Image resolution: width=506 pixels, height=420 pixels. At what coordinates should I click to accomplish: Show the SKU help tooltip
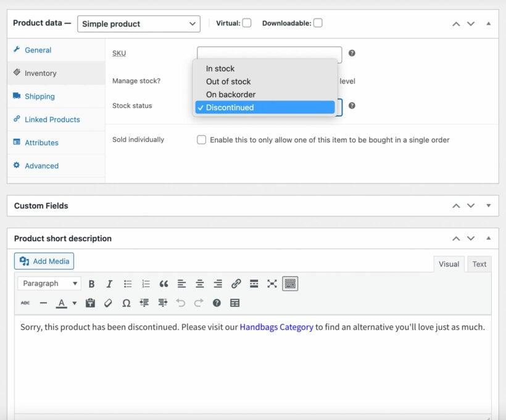[x=352, y=53]
